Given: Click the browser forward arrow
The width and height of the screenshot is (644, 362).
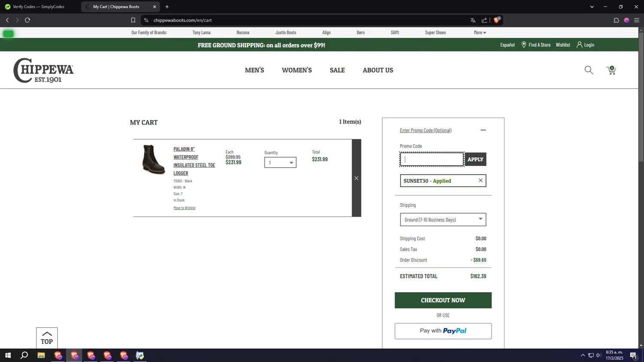Looking at the screenshot, I should [x=17, y=20].
